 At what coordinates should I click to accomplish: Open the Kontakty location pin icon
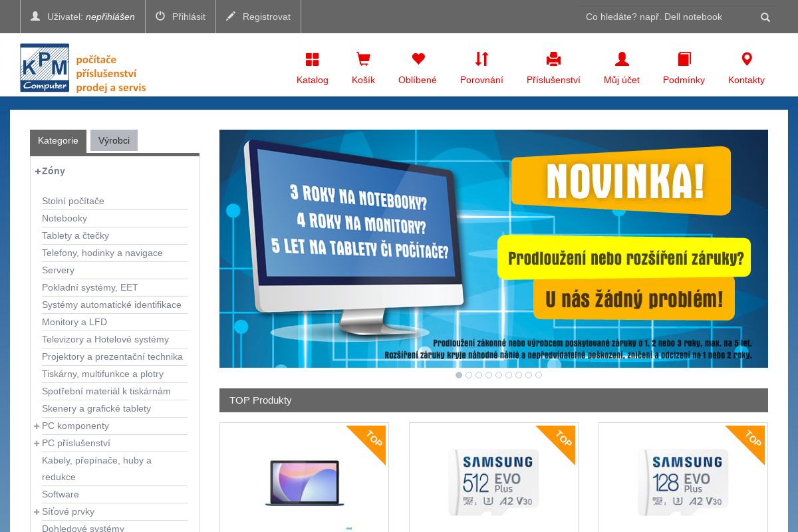(x=746, y=59)
